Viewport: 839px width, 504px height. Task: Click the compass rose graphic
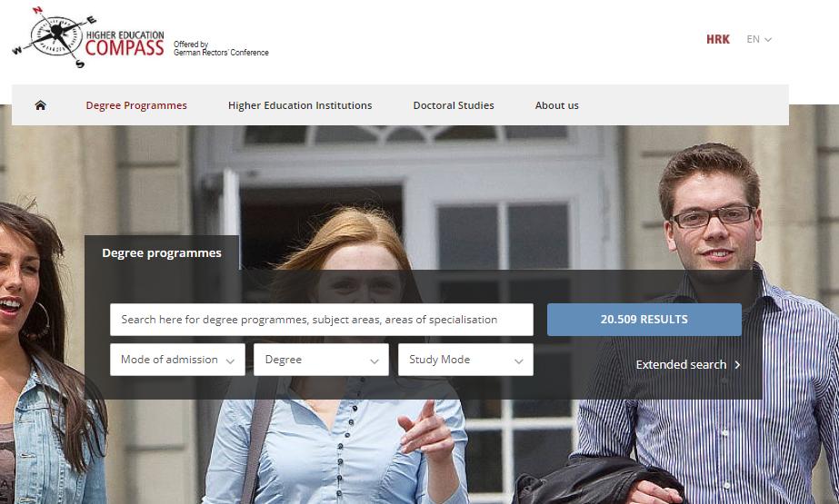coord(54,37)
